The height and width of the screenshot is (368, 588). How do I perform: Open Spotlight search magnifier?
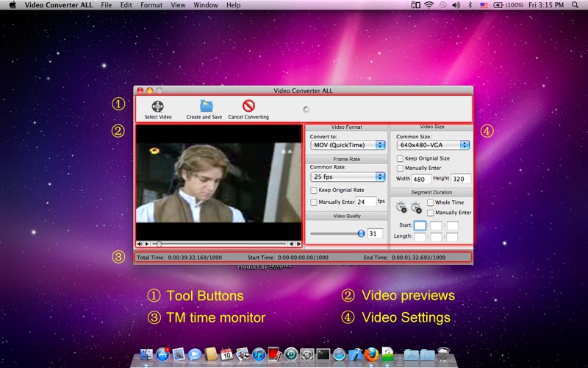point(575,5)
